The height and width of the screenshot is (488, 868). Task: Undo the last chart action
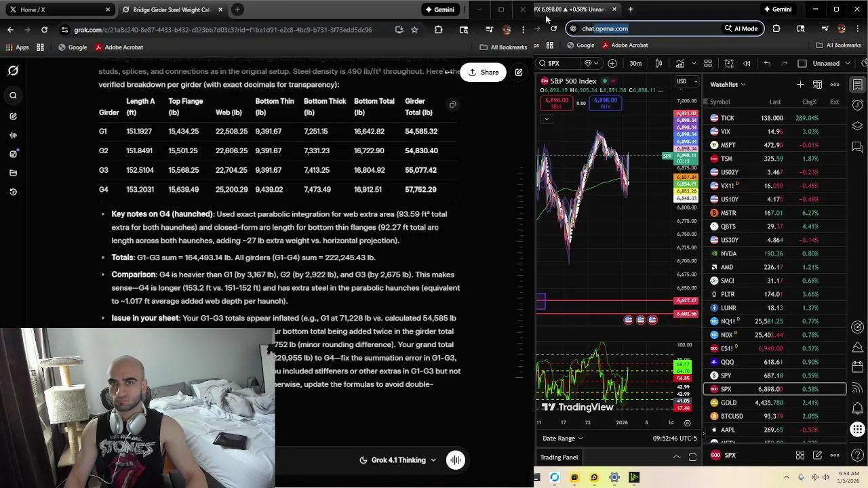[x=767, y=63]
